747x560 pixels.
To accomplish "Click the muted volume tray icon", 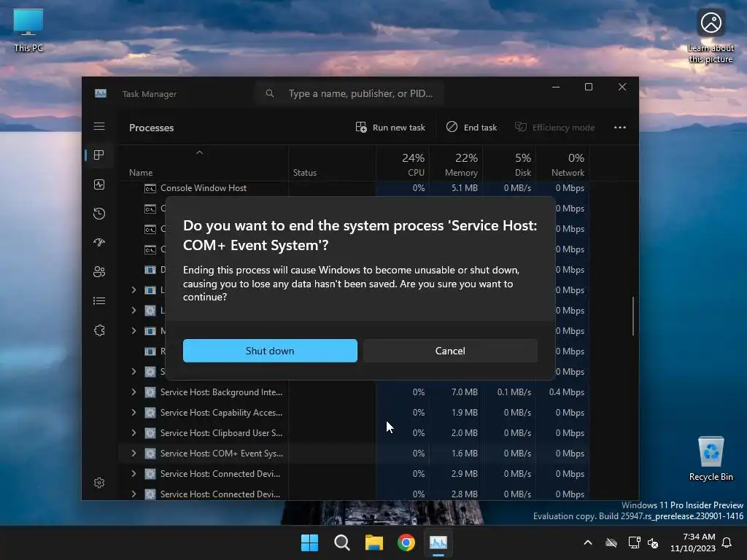I will pyautogui.click(x=653, y=542).
